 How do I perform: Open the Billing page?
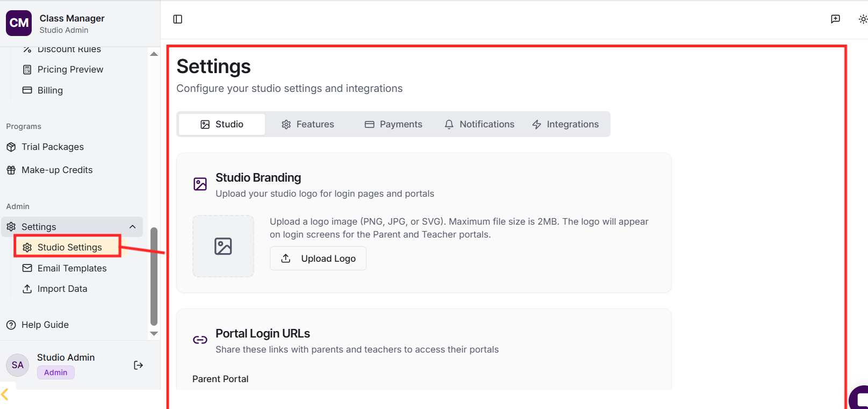tap(50, 90)
